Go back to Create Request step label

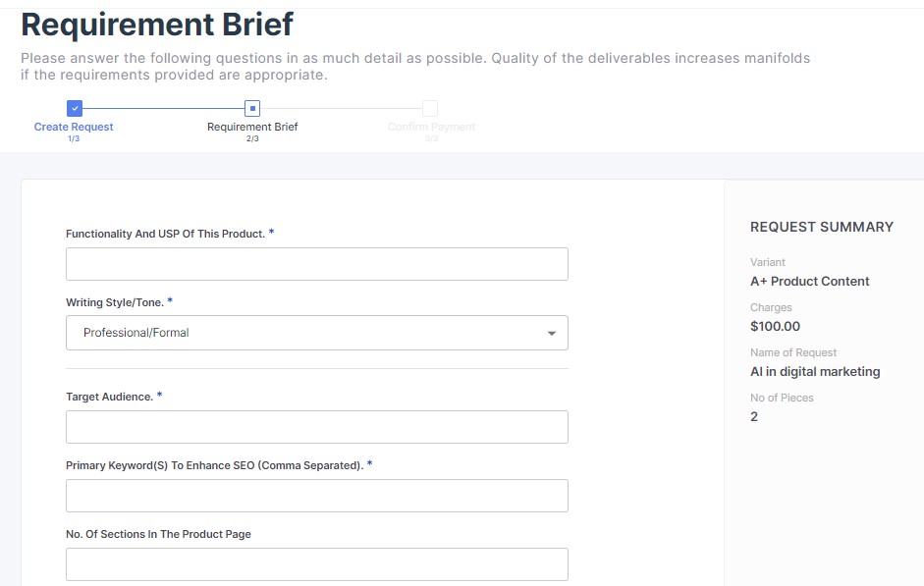(74, 127)
